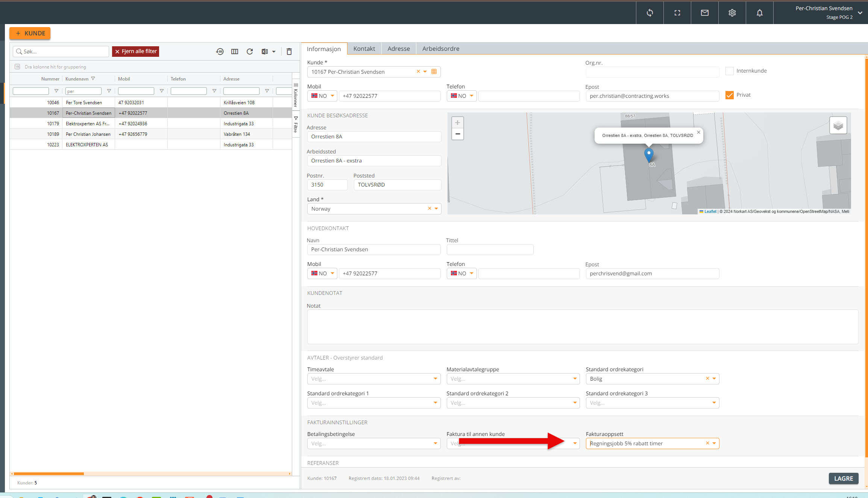868x498 pixels.
Task: Select row Per Tore Svendsen
Action: [150, 102]
